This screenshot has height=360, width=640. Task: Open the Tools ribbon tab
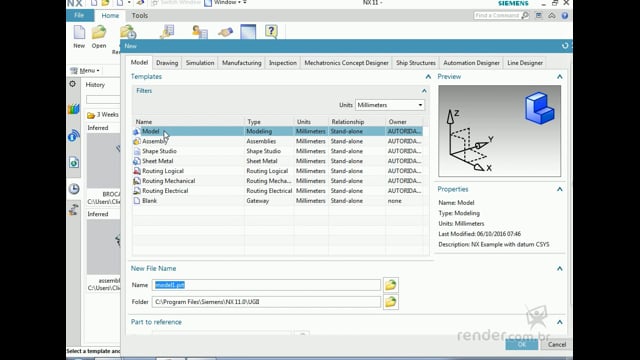coord(140,16)
